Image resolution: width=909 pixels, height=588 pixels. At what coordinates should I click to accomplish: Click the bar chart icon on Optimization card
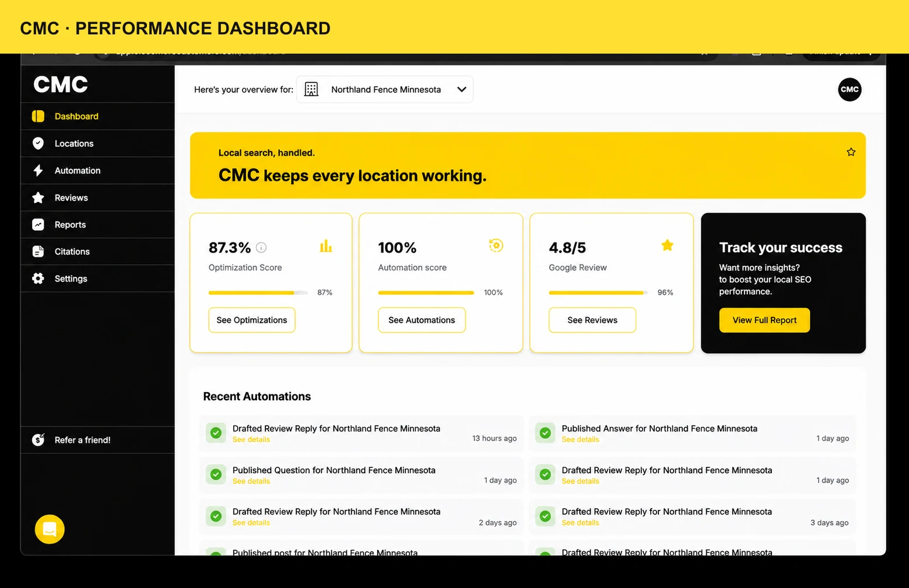(x=326, y=246)
